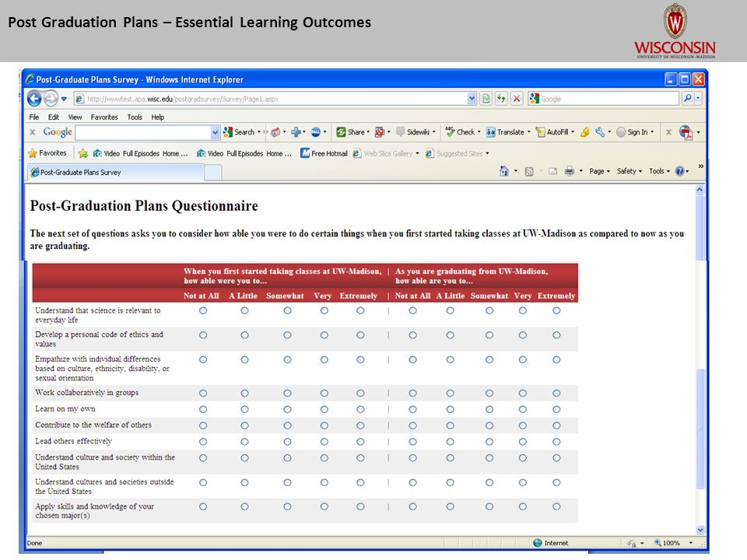
Task: Click the browser Forward arrow button
Action: click(51, 99)
